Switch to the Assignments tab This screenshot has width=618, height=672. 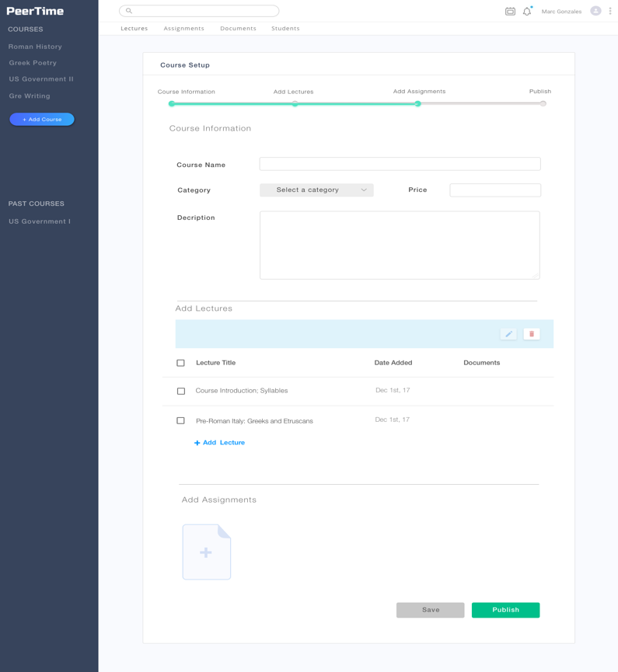click(x=183, y=29)
